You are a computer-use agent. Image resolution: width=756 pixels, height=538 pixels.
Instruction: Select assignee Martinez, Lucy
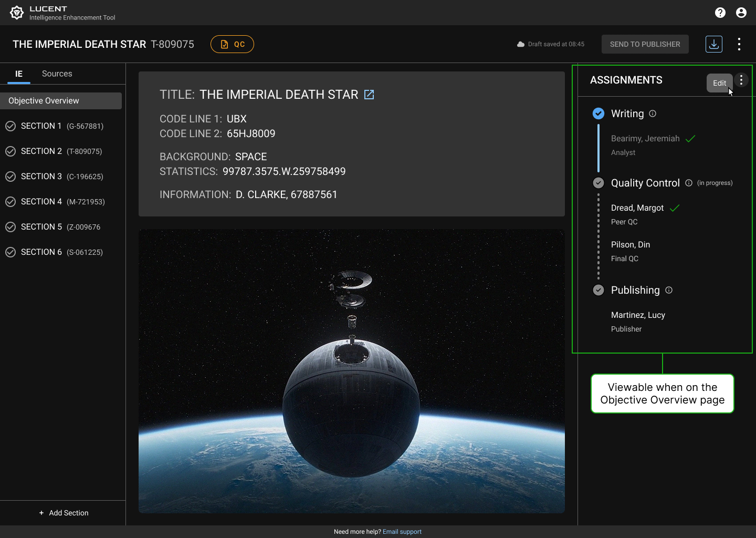coord(638,315)
